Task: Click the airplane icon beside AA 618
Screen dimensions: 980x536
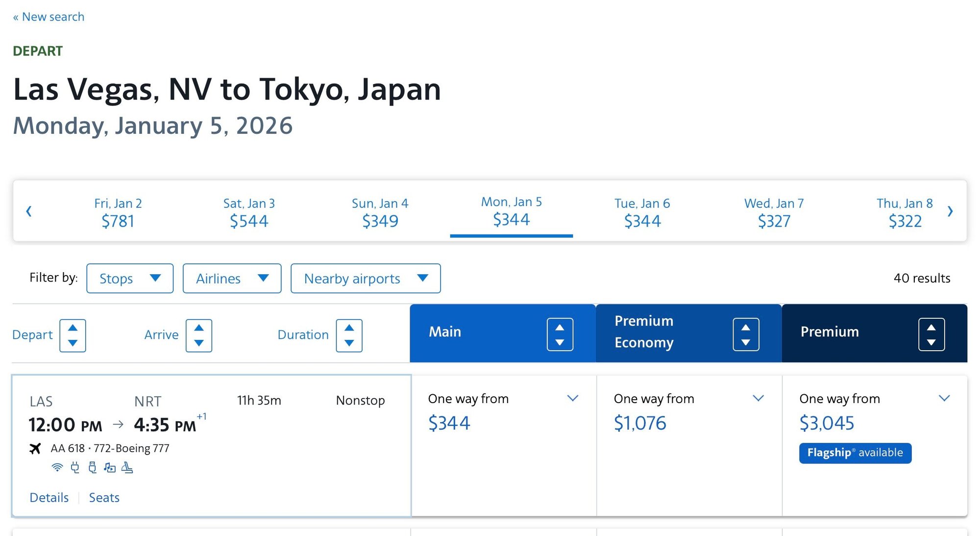Action: (35, 448)
